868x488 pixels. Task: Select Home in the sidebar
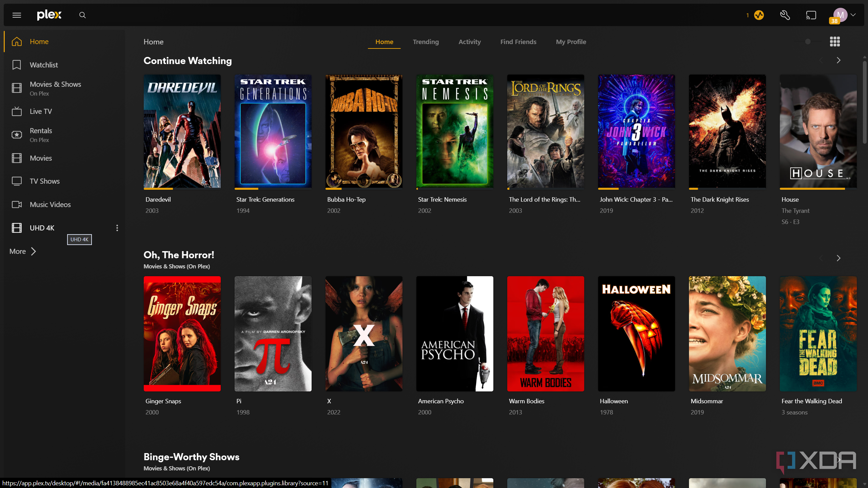click(64, 41)
